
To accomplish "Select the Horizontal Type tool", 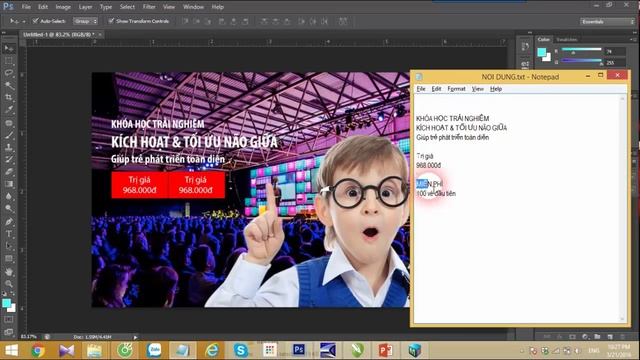I will (9, 234).
